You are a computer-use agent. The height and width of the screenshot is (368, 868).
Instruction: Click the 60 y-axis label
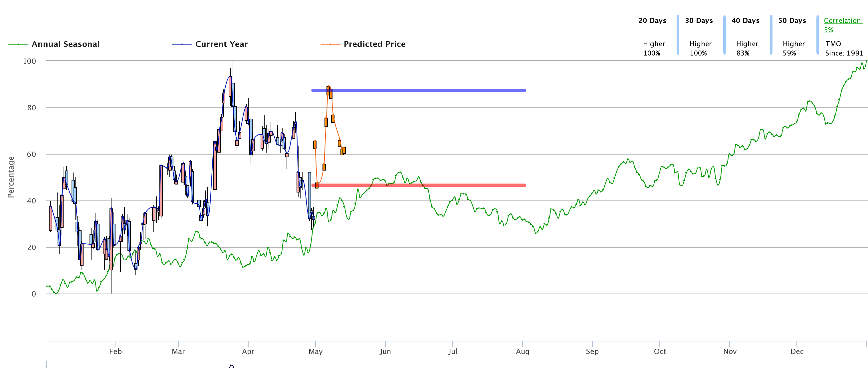coord(32,154)
